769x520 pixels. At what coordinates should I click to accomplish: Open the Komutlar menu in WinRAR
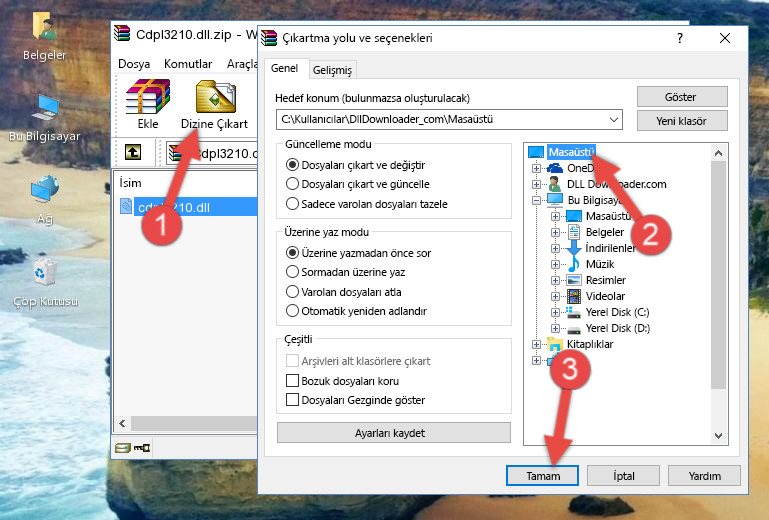188,64
